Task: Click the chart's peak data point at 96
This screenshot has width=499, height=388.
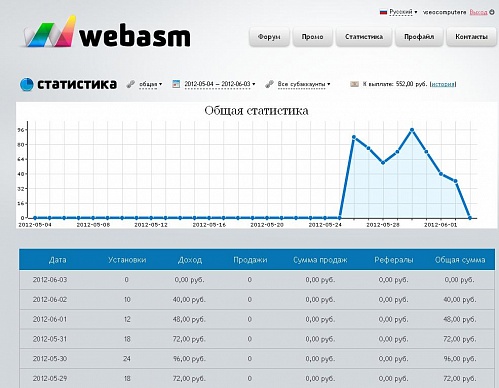Action: [412, 130]
